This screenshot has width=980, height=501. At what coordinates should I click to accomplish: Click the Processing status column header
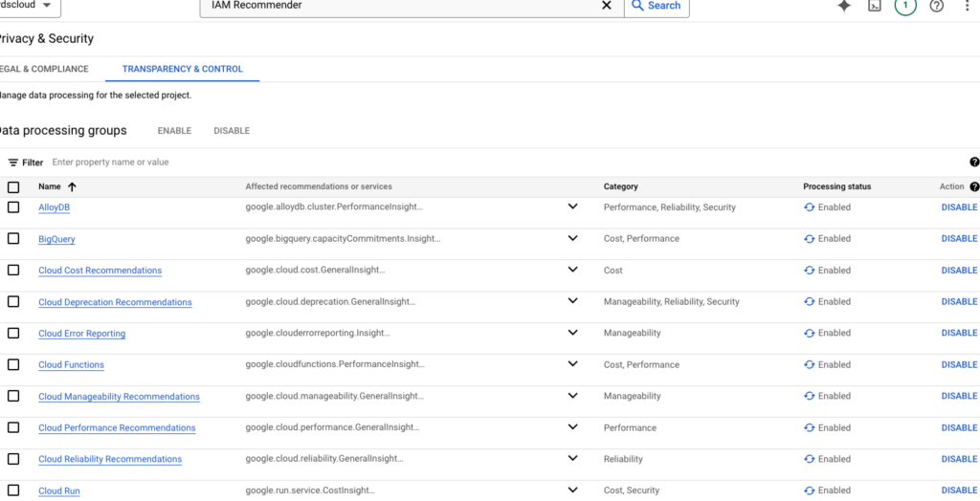tap(836, 186)
